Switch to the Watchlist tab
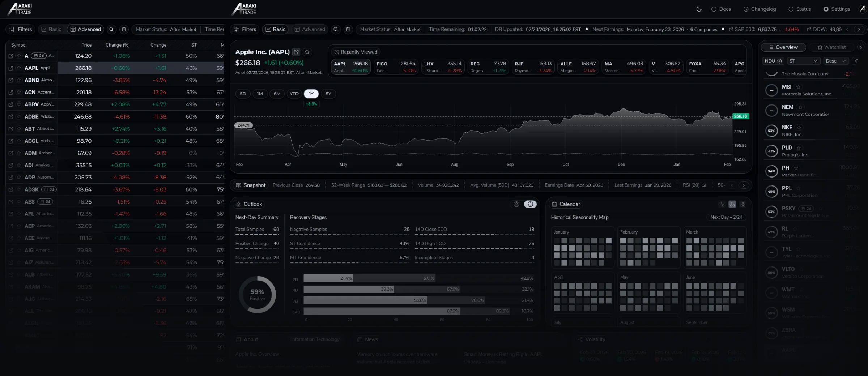This screenshot has width=868, height=376. tap(831, 47)
